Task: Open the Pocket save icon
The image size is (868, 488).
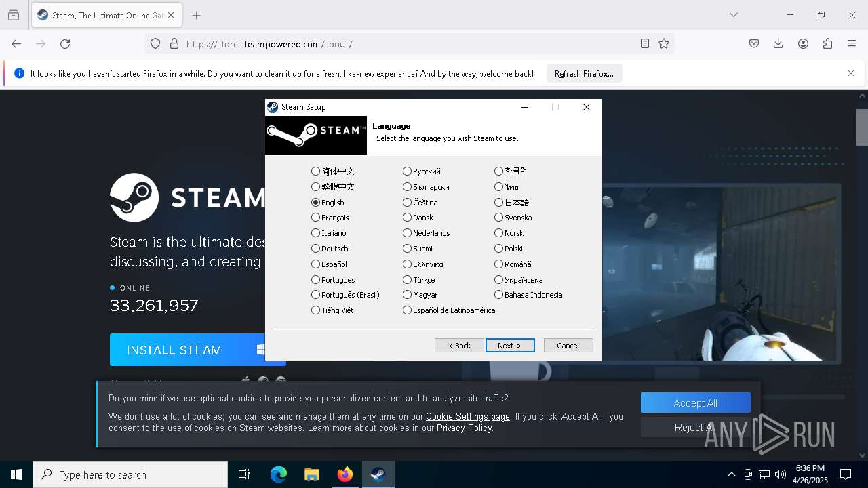Action: pyautogui.click(x=754, y=44)
